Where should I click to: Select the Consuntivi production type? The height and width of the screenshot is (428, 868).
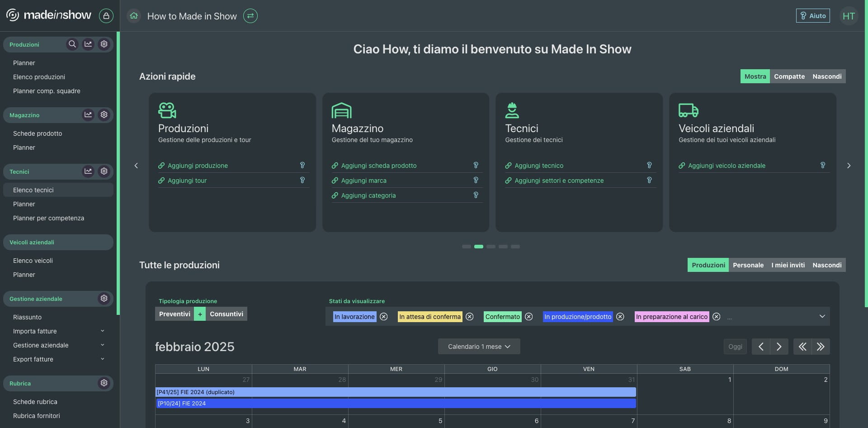coord(226,314)
